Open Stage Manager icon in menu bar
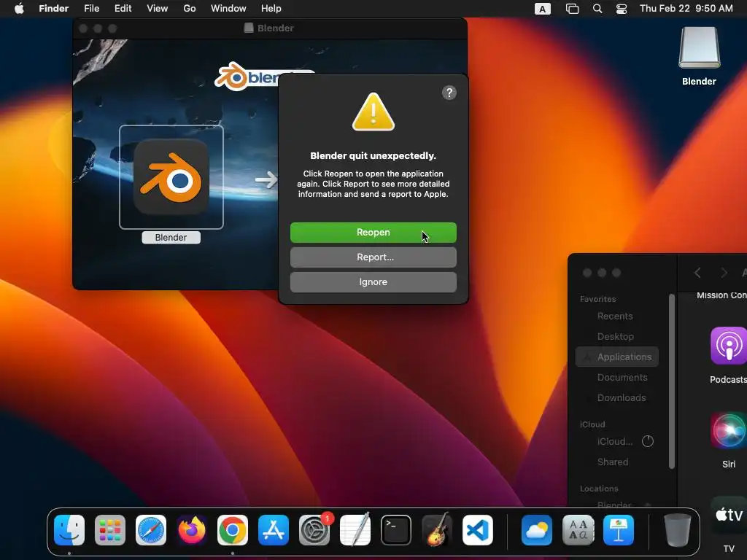 [x=572, y=9]
